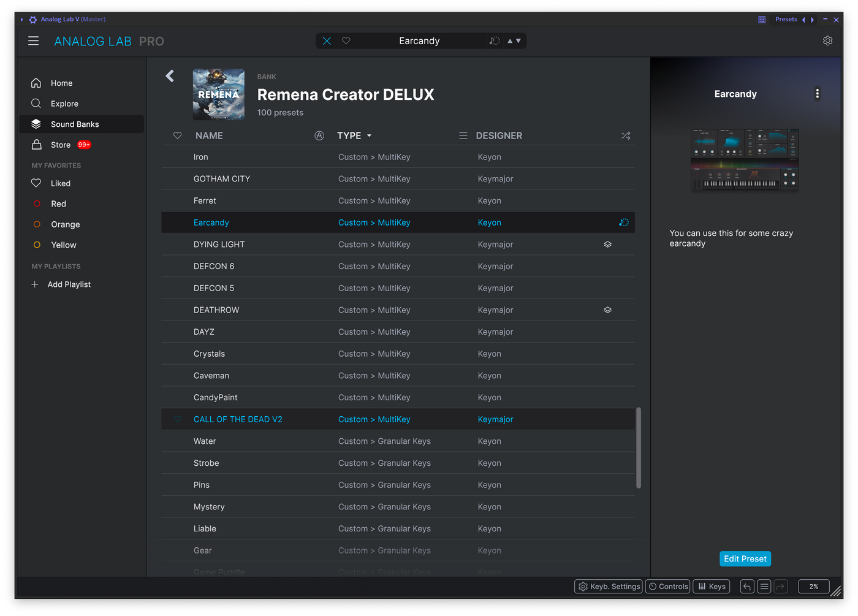Click the grid icon in the host title bar
This screenshot has width=858, height=616.
tap(762, 20)
